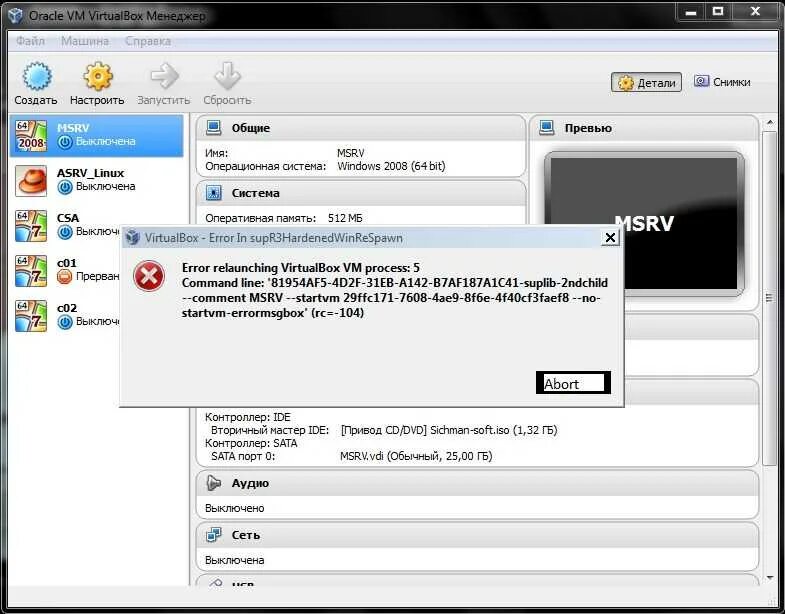Click the Запустить start arrow icon
The width and height of the screenshot is (785, 614).
click(164, 76)
